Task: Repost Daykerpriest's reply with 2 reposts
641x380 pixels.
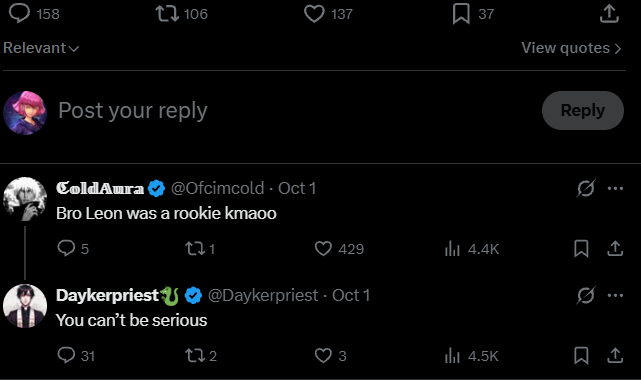Action: tap(195, 355)
